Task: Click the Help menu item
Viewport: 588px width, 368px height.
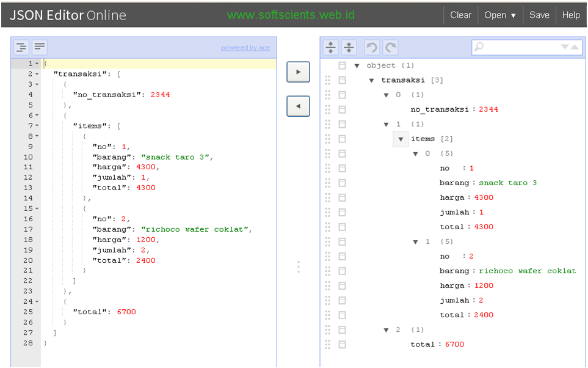Action: point(571,15)
